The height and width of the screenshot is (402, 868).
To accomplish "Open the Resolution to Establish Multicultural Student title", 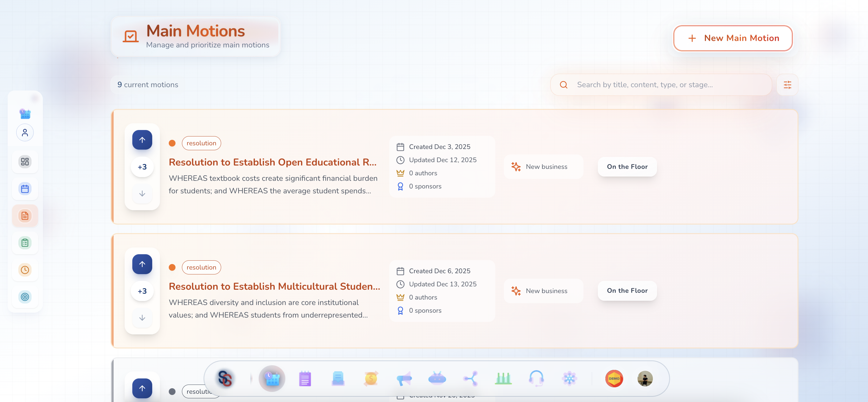I will (274, 286).
